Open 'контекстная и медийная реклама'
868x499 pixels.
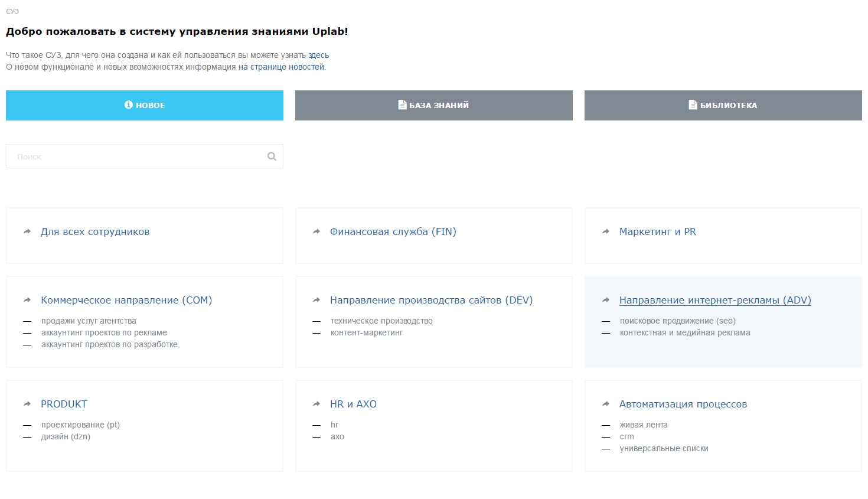coord(685,332)
